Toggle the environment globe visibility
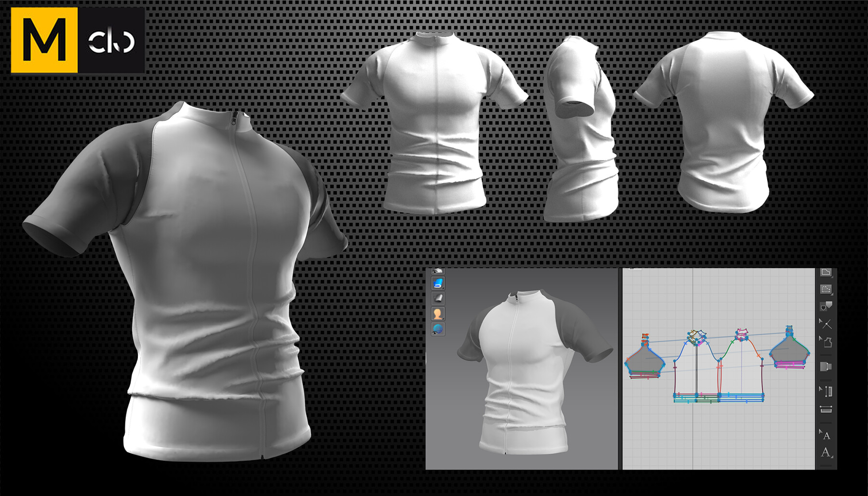This screenshot has width=868, height=496. tap(438, 328)
